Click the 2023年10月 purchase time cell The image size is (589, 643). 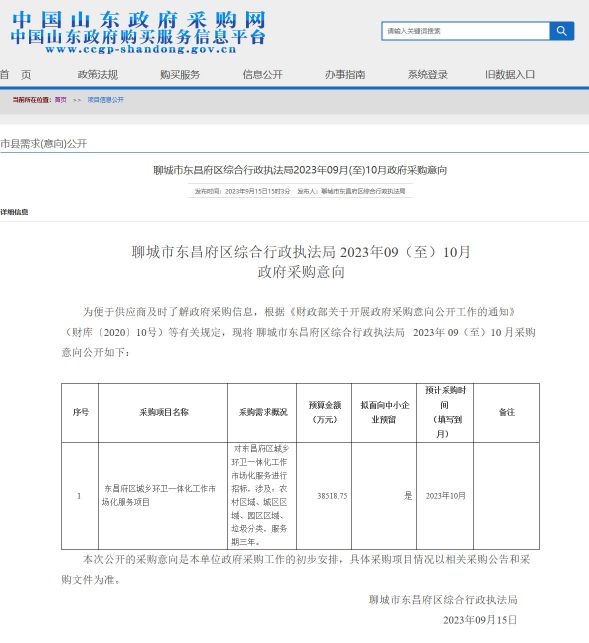click(x=445, y=496)
